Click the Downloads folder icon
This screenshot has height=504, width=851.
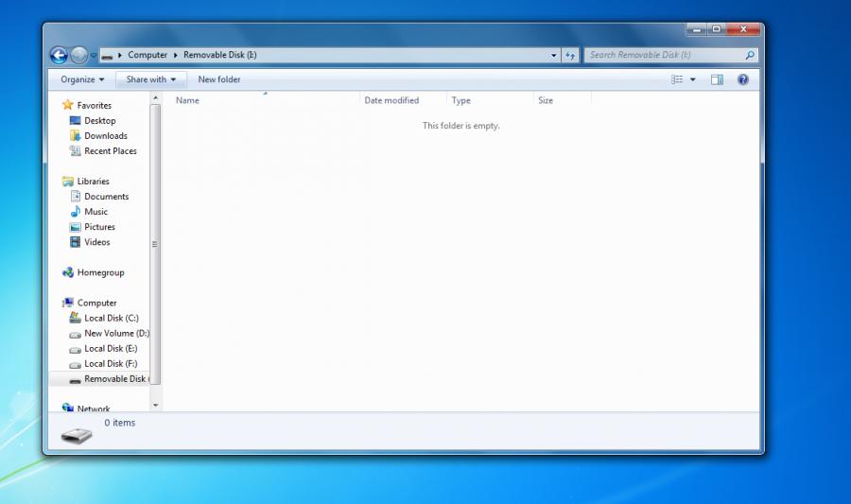tap(75, 135)
